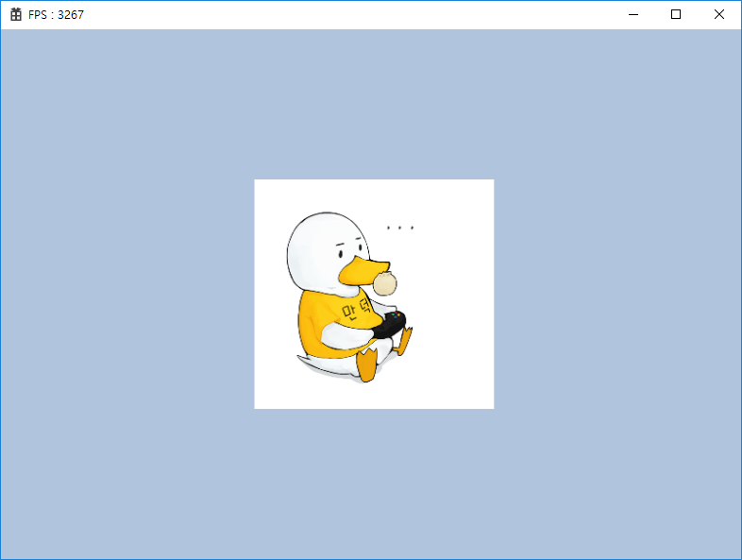Click the duck character image
The width and height of the screenshot is (742, 560).
point(374,294)
